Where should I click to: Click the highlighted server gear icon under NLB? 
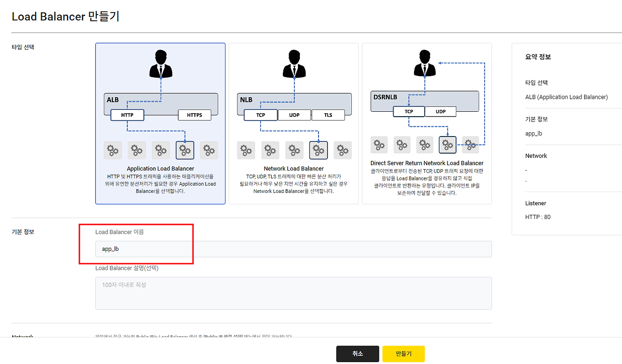[x=318, y=151]
